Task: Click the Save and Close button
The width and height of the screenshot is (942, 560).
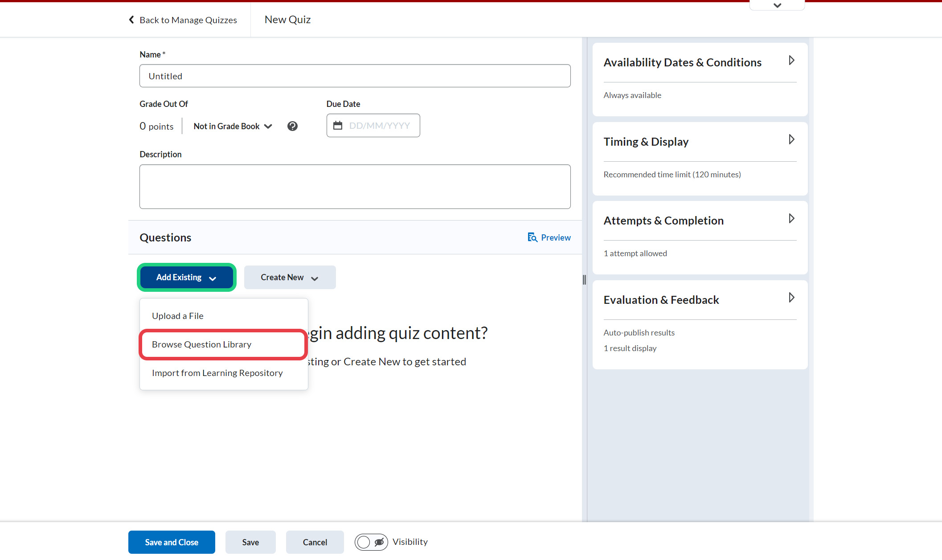Action: click(172, 542)
